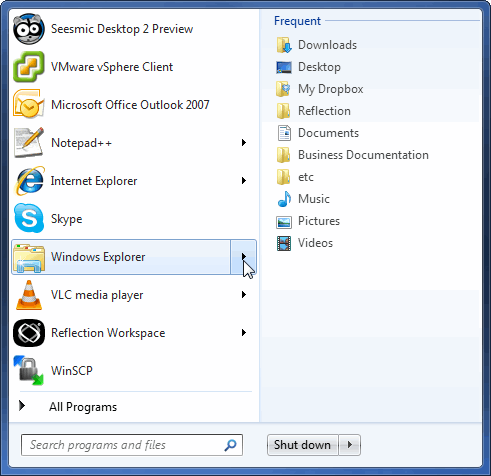This screenshot has width=491, height=476.
Task: Launch Skype from its blue icon
Action: click(x=29, y=218)
